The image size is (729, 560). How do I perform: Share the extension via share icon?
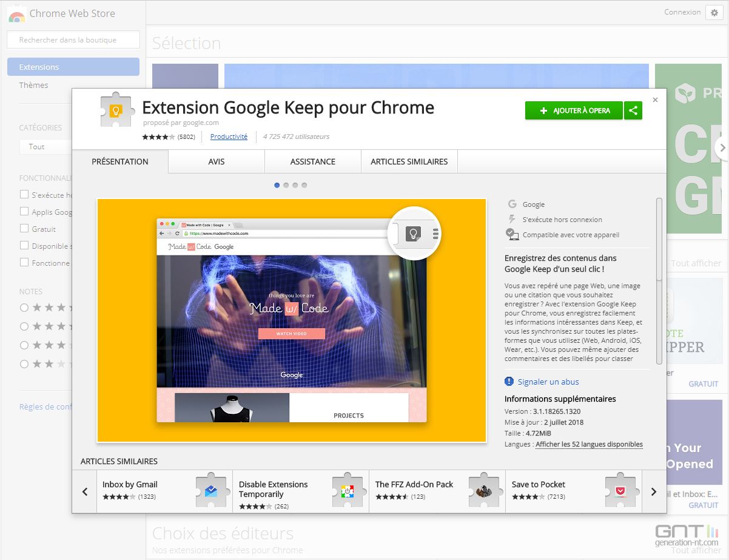tap(633, 110)
